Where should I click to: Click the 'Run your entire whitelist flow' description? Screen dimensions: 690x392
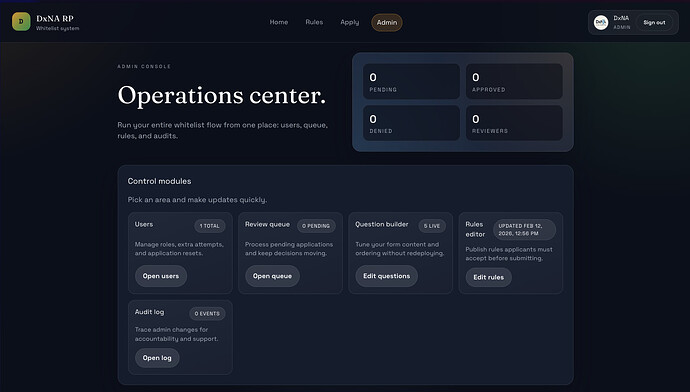(223, 130)
